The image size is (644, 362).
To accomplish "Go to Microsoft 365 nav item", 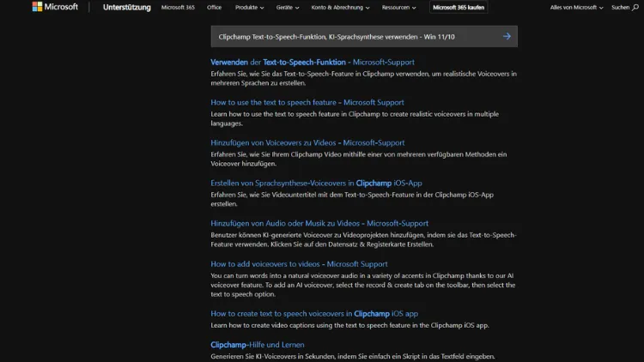I will [178, 8].
